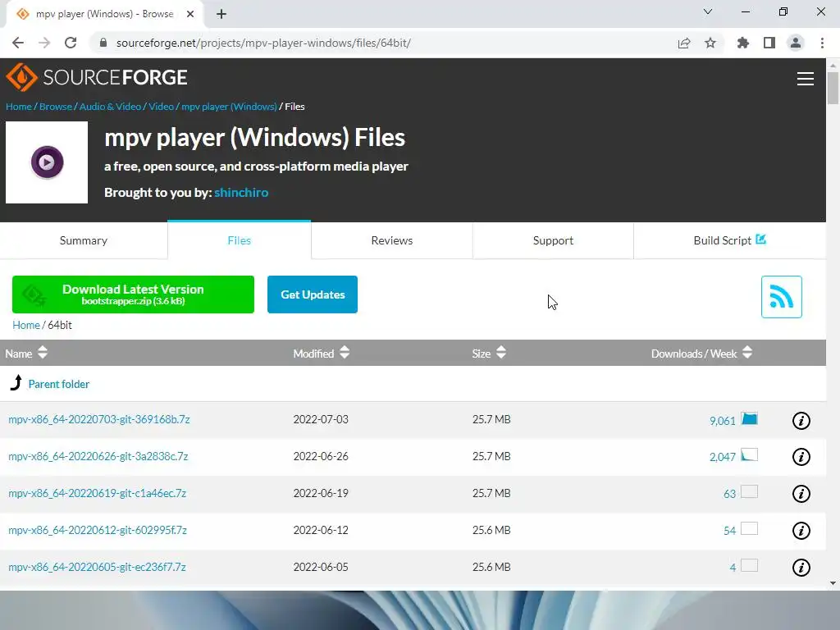
Task: Open Video breadcrumb link
Action: coord(161,107)
